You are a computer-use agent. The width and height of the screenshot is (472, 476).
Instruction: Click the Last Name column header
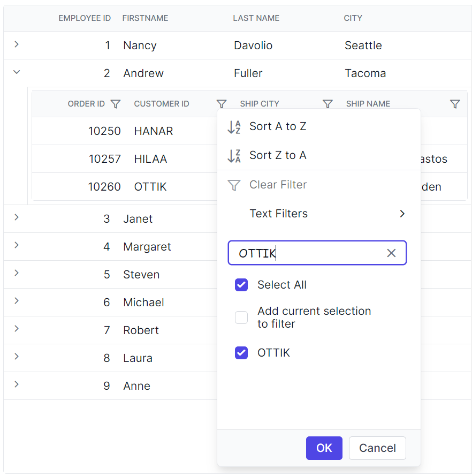(256, 18)
